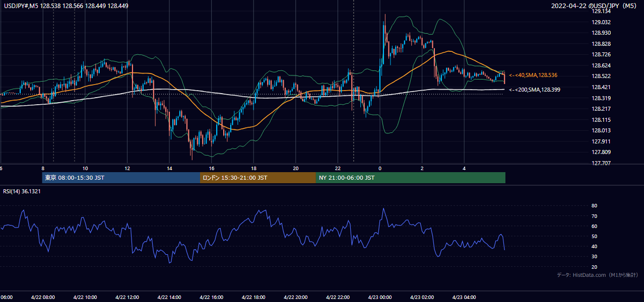Click RSI axis level 20
644x302 pixels.
pos(594,267)
